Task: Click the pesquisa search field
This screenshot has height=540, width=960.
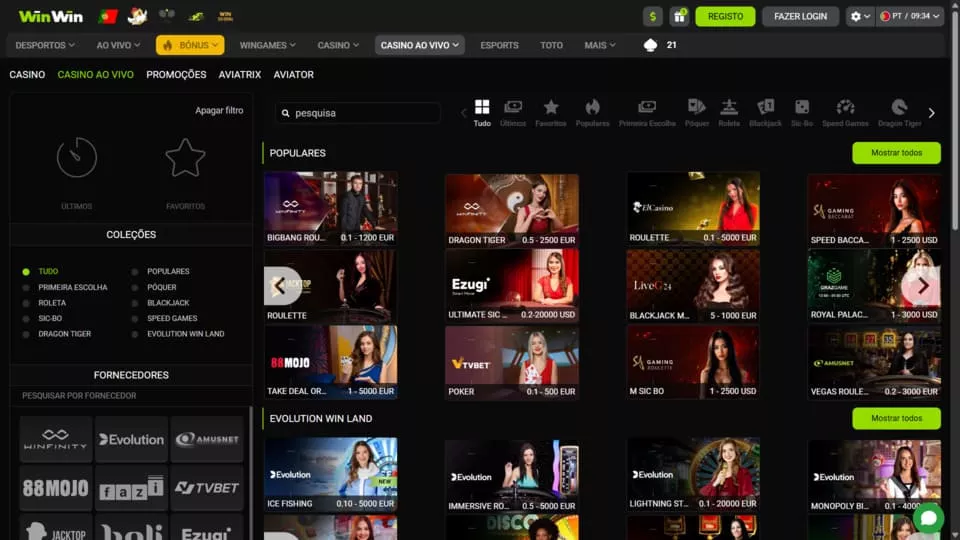Action: pos(358,113)
